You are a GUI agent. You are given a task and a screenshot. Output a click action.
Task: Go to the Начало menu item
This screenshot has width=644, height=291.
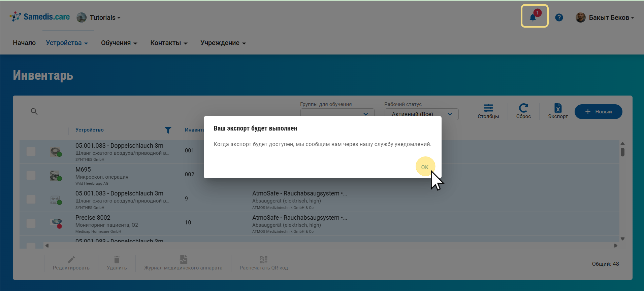[x=24, y=43]
